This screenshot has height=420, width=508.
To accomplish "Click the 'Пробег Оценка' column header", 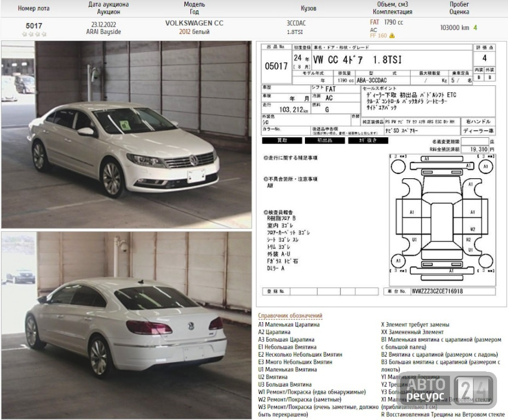I will (x=459, y=8).
